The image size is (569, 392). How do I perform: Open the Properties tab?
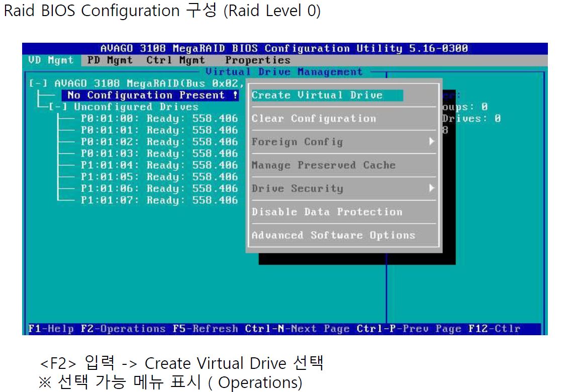(x=257, y=60)
